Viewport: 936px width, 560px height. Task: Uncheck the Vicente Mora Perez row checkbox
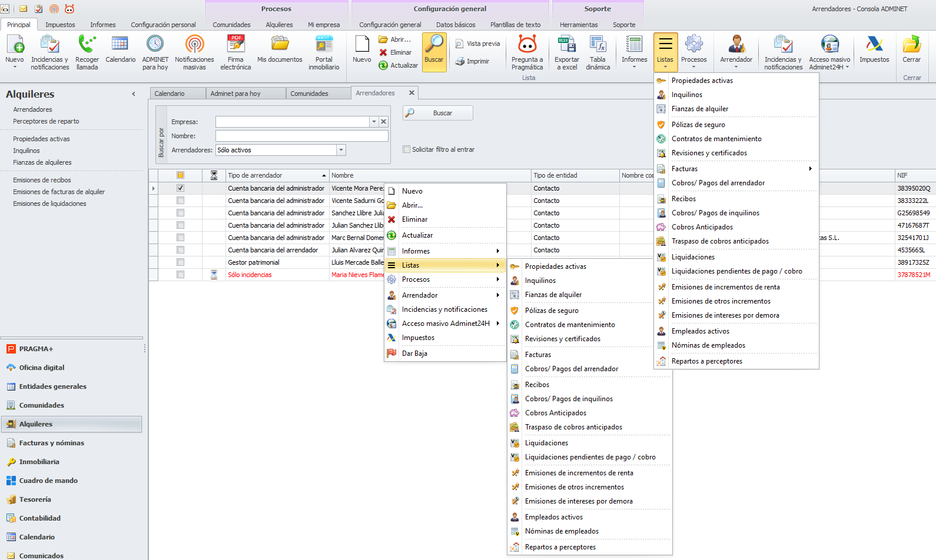click(x=180, y=188)
